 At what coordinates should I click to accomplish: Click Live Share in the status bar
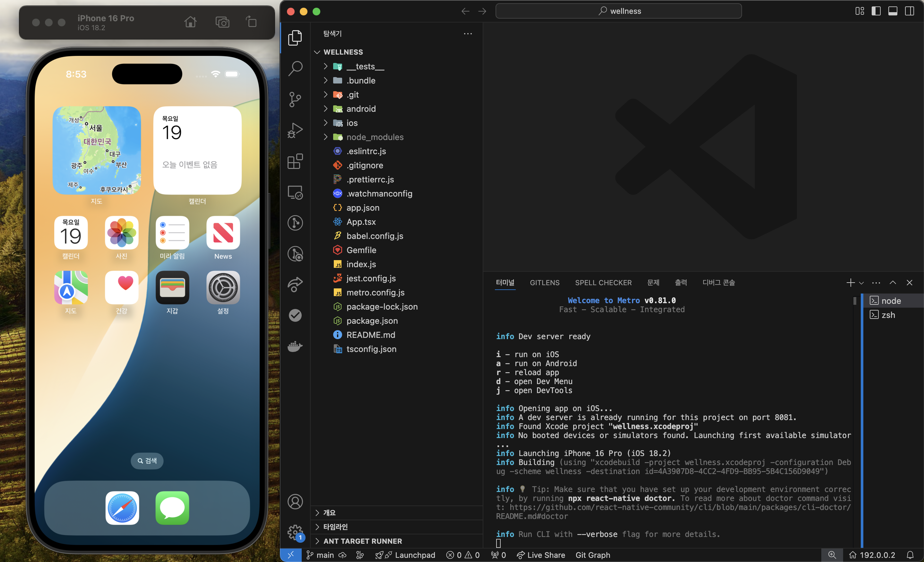point(541,555)
